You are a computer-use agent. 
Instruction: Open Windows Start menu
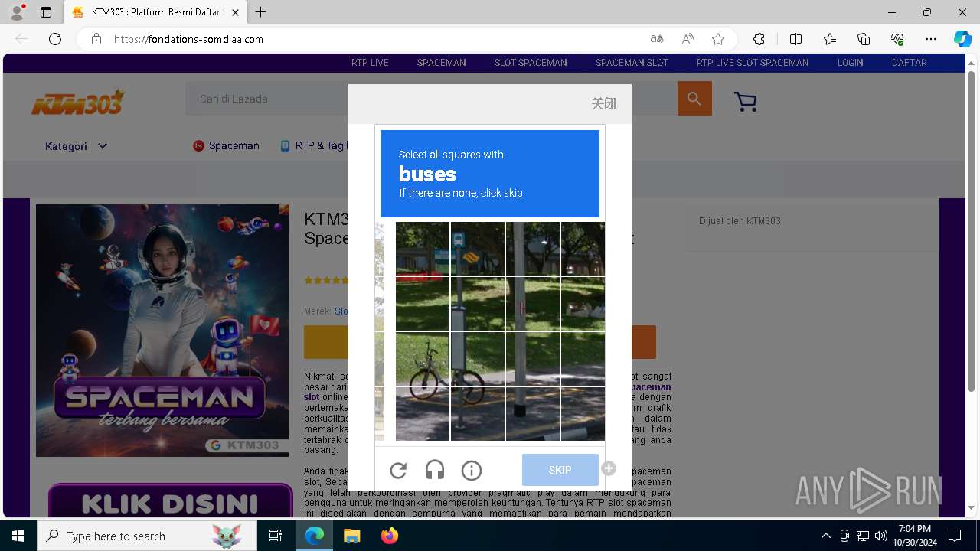pyautogui.click(x=18, y=536)
